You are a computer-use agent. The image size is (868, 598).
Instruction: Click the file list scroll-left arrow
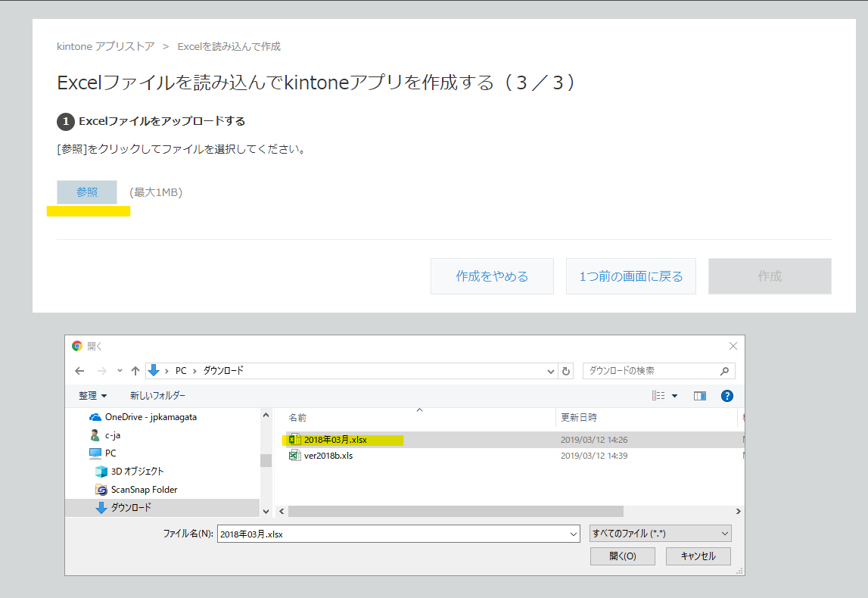click(x=282, y=511)
